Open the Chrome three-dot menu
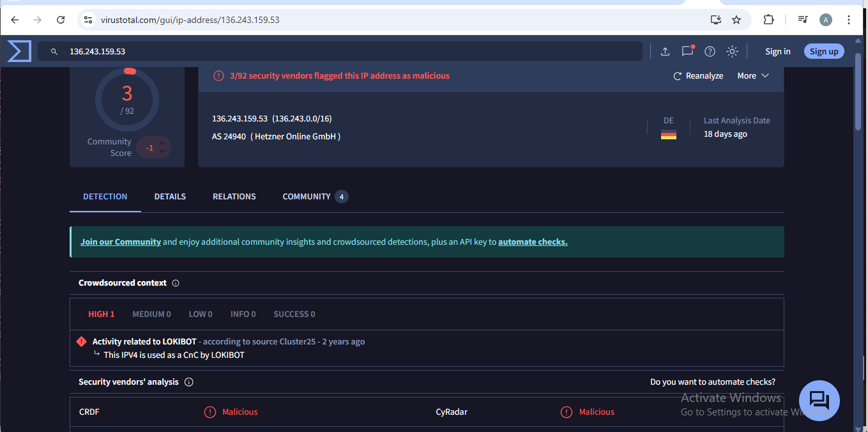 click(849, 20)
